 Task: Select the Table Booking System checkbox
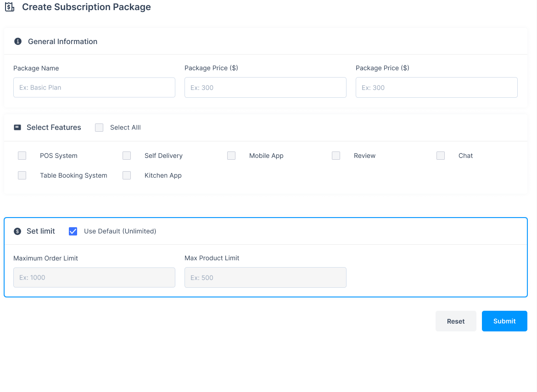tap(22, 175)
